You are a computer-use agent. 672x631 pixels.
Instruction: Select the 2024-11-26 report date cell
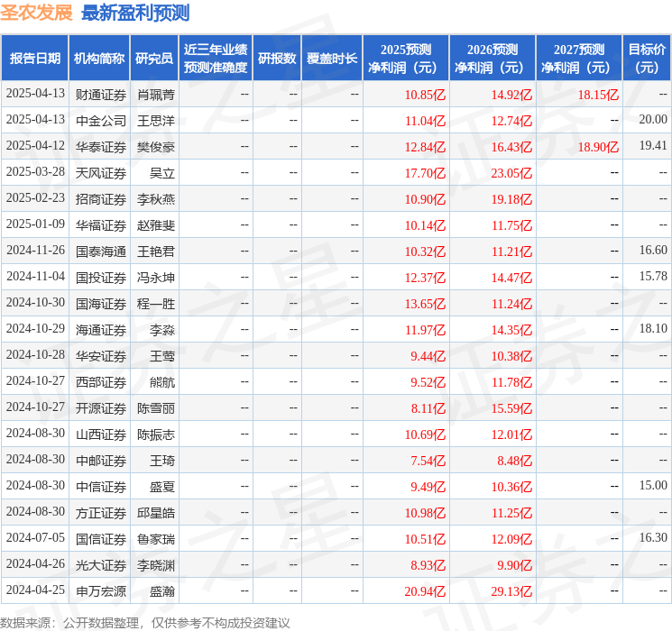tap(35, 251)
